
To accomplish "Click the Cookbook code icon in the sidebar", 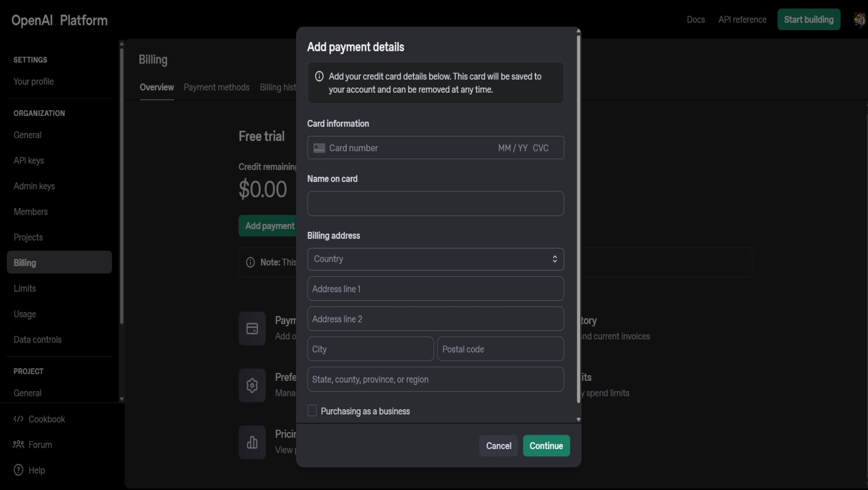I will click(18, 419).
